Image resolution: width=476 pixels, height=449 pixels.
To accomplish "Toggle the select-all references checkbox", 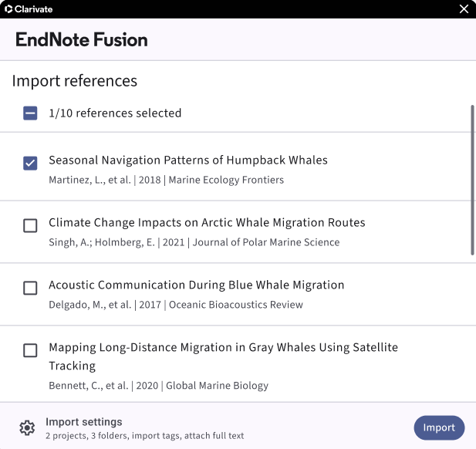I will (x=30, y=113).
